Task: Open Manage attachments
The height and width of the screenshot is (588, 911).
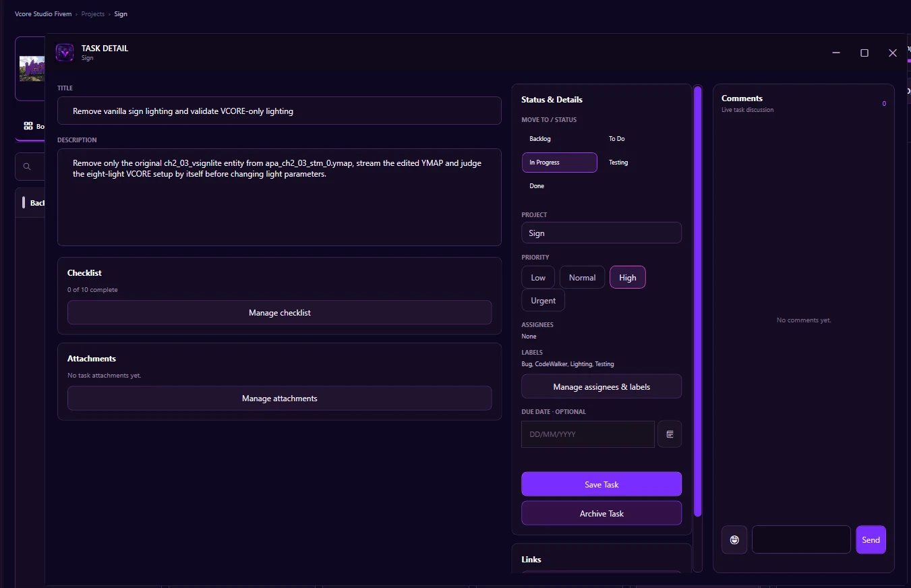Action: click(x=280, y=399)
